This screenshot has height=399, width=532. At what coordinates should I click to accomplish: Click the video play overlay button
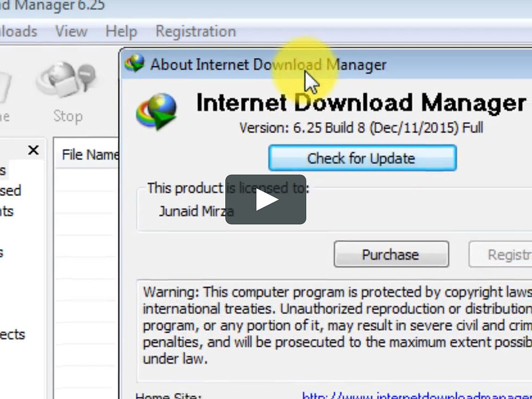pos(265,200)
